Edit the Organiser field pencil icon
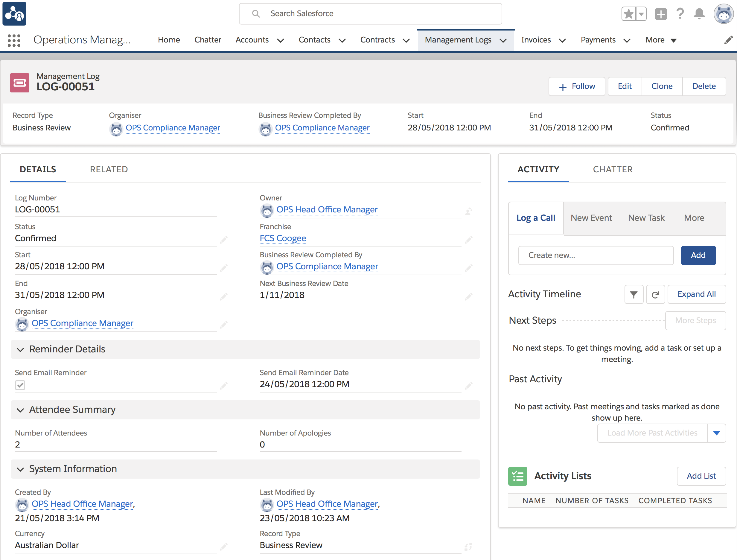 tap(224, 324)
